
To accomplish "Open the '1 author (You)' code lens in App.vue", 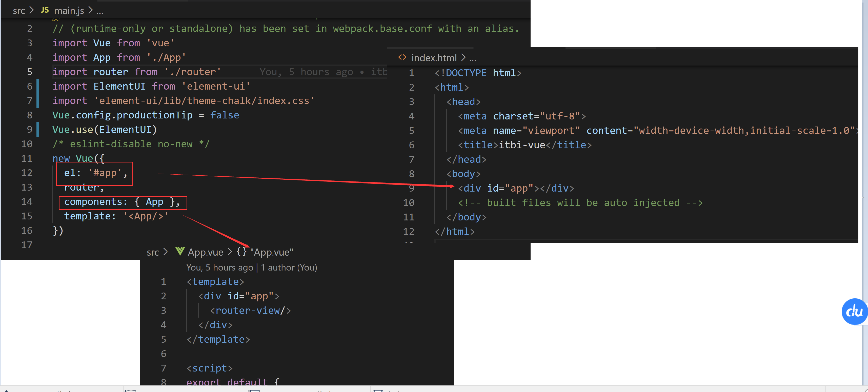I will (289, 267).
